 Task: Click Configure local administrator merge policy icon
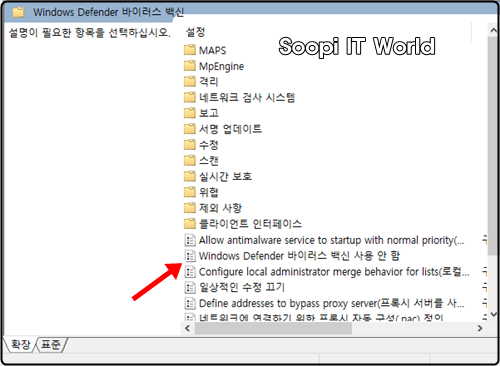point(190,272)
